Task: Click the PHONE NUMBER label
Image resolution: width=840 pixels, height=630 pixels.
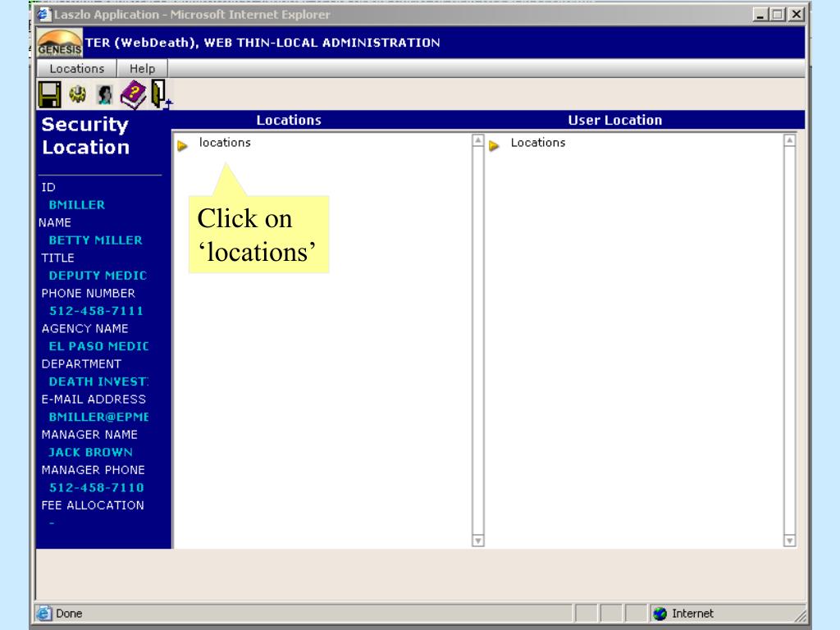Action: [89, 293]
